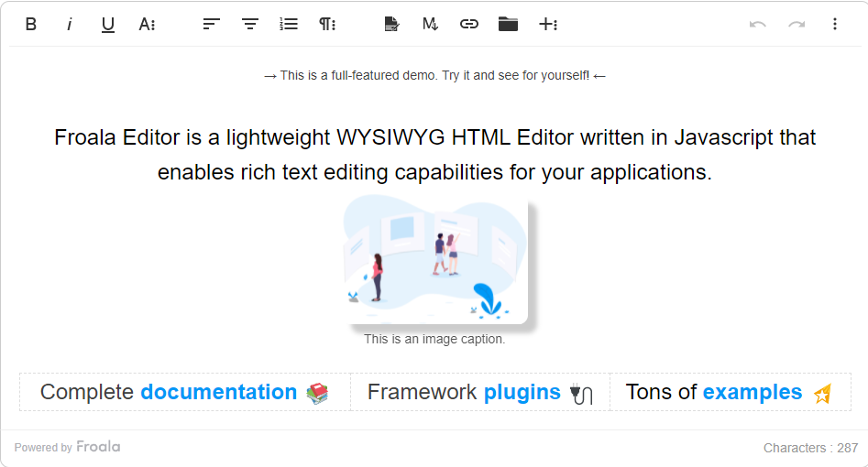868x467 pixels.
Task: Open the Framework plugins link
Action: [x=522, y=393]
